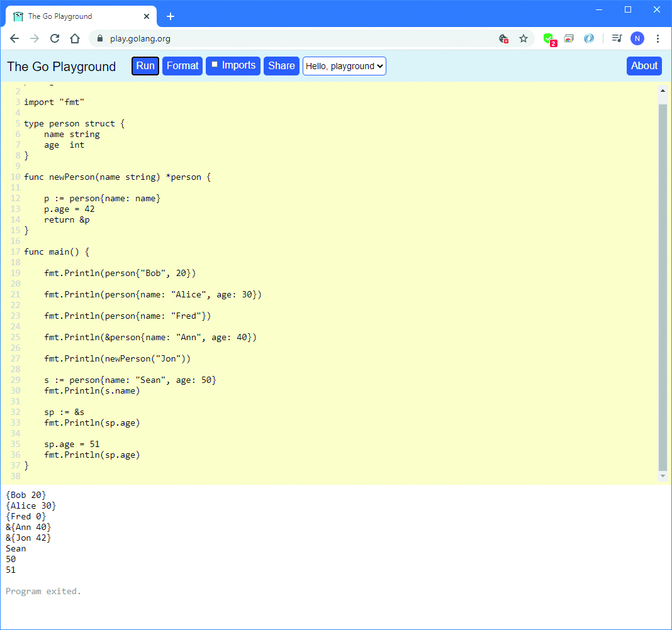Click the code editor scrollbar down arrow

663,477
